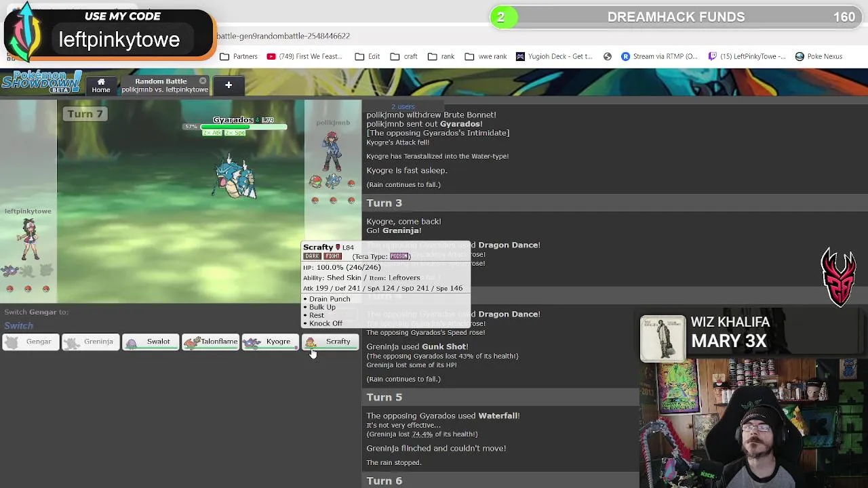Viewport: 868px width, 488px height.
Task: Open the Poke Nexus bookmark
Action: tap(818, 56)
